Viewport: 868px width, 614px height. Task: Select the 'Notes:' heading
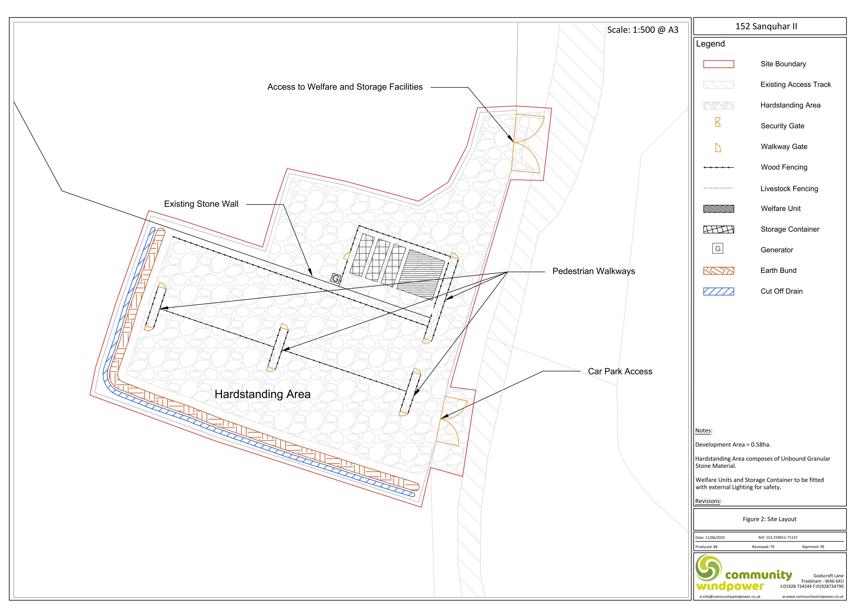pos(704,431)
